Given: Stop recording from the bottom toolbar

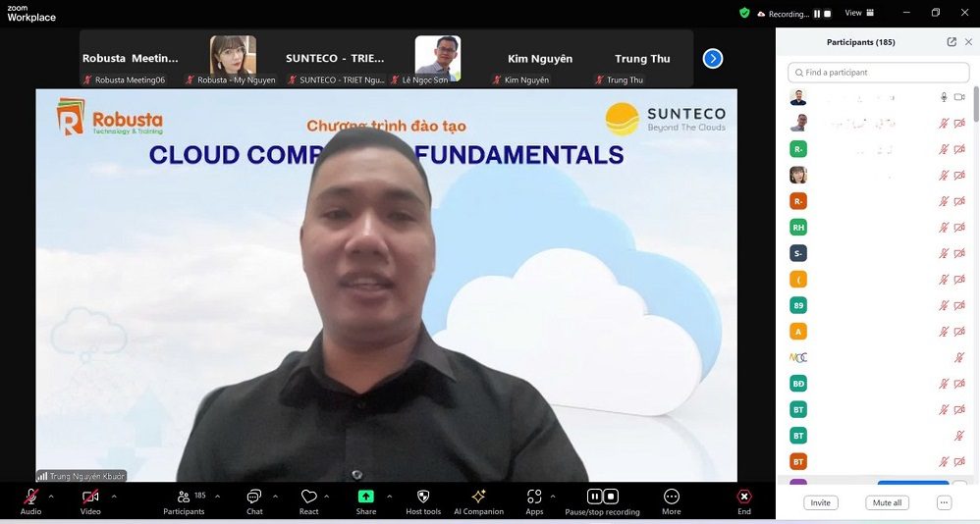Looking at the screenshot, I should click(611, 497).
